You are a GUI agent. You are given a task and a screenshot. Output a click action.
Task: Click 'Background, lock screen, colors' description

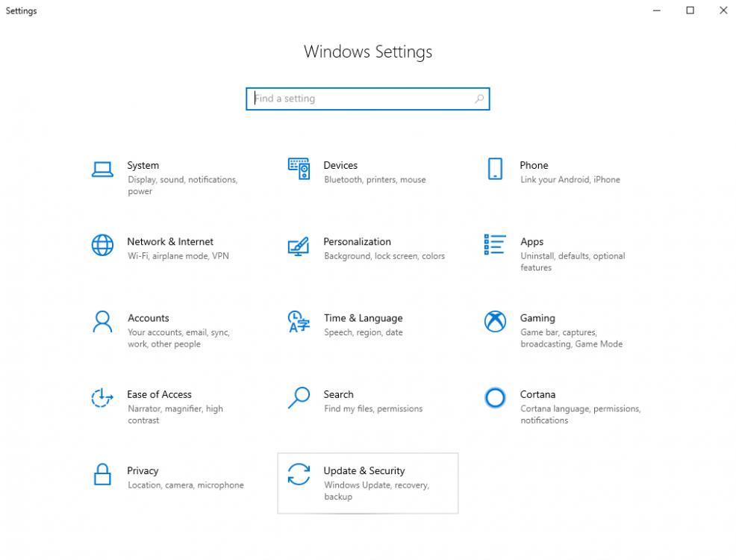(x=384, y=256)
